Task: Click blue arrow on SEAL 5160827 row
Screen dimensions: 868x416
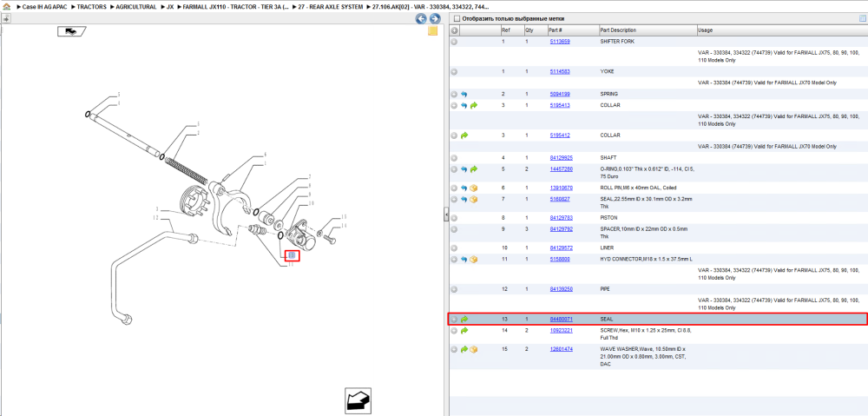Action: 464,199
